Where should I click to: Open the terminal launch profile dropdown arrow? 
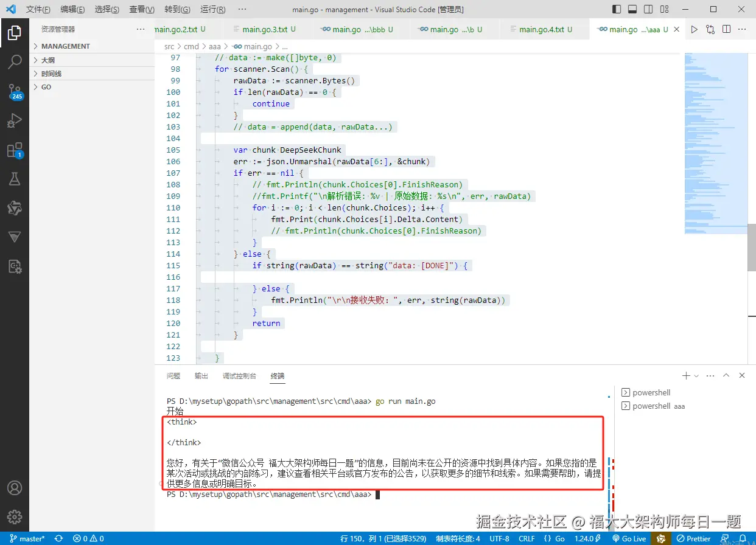(696, 376)
